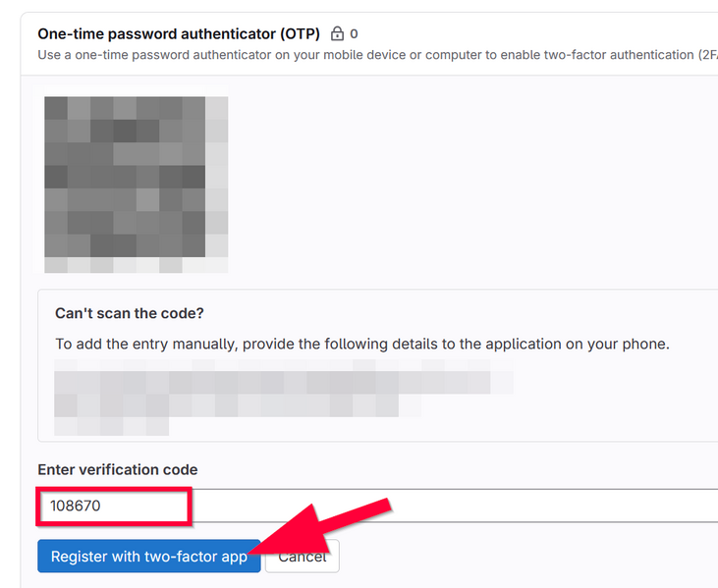Click the red arrow annotation
This screenshot has height=588, width=718.
[x=324, y=530]
